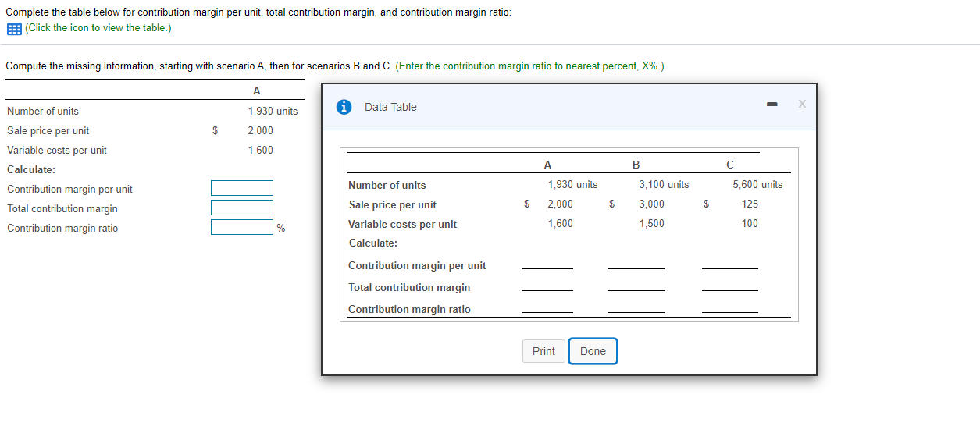Image resolution: width=980 pixels, height=433 pixels.
Task: Open the table icon next to 'Click the icon'
Action: coord(14,28)
